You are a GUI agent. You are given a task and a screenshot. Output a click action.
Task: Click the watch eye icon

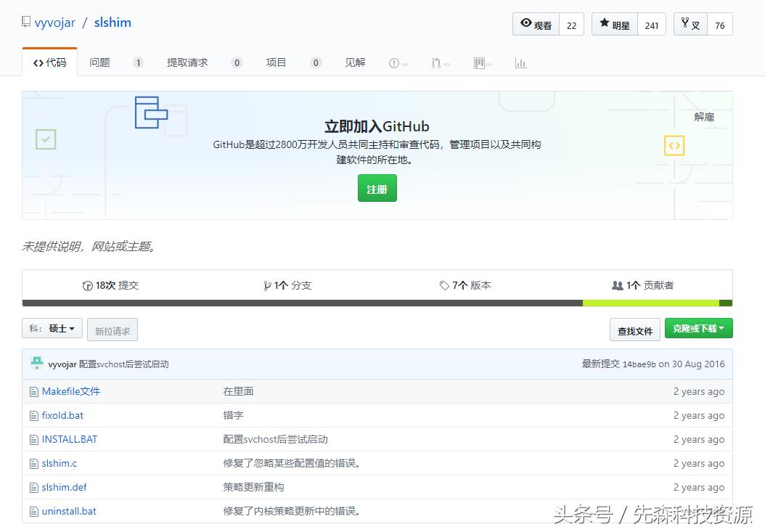pyautogui.click(x=528, y=24)
